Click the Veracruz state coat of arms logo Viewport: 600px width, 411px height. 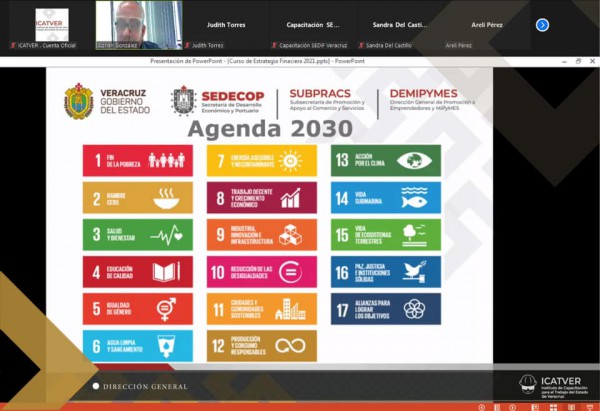(79, 101)
